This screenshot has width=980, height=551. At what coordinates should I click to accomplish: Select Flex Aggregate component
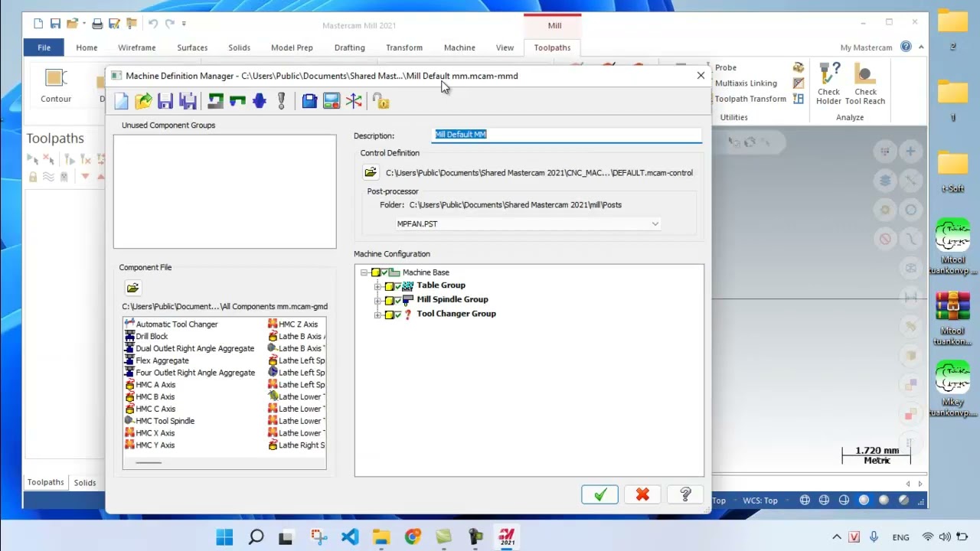156,360
